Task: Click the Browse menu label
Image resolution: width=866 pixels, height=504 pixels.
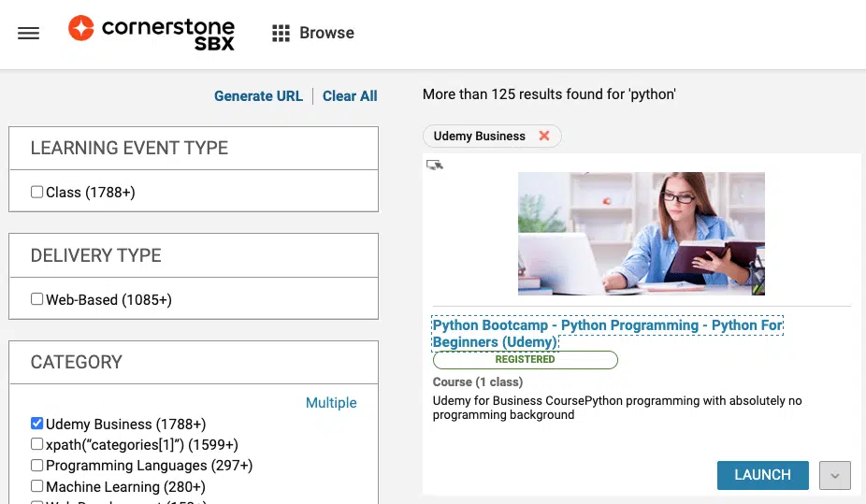Action: coord(326,33)
